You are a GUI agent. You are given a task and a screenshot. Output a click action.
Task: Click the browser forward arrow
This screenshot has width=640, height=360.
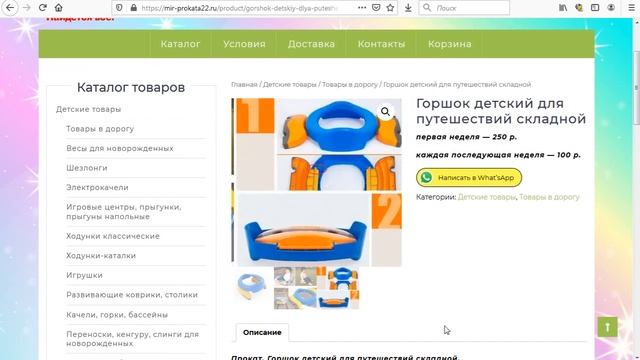tap(27, 8)
